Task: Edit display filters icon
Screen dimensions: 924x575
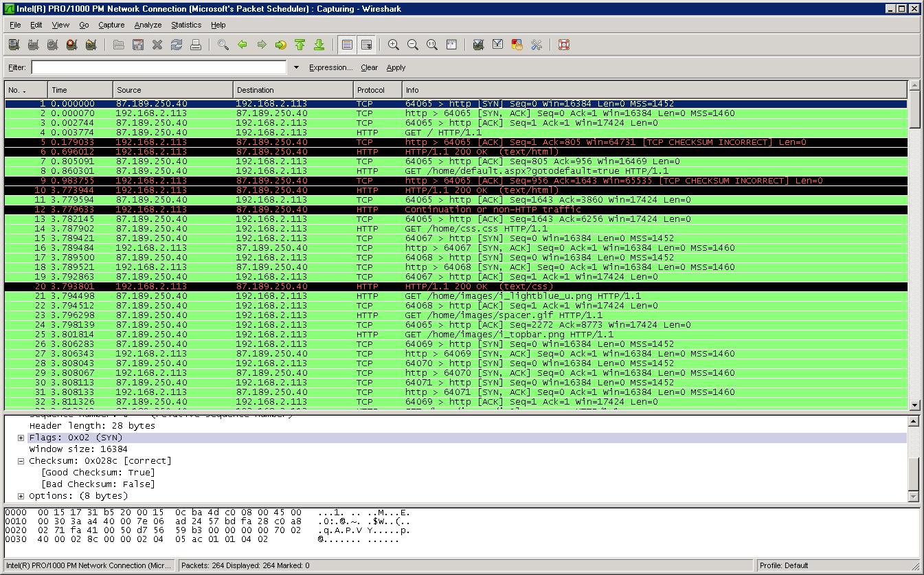Action: [498, 45]
